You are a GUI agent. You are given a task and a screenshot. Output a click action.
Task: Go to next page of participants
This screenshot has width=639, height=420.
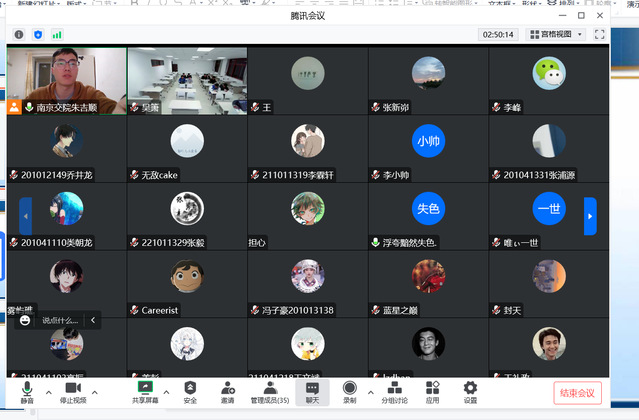590,216
